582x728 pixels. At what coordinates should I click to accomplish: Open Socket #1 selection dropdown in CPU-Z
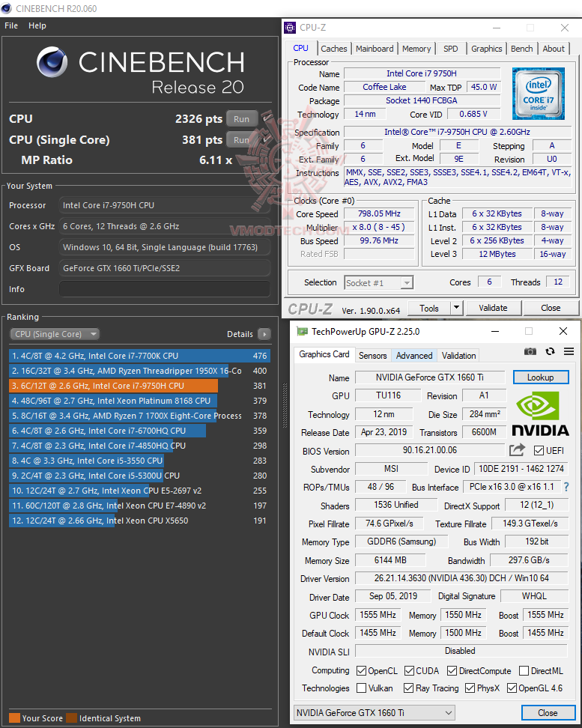tap(378, 283)
